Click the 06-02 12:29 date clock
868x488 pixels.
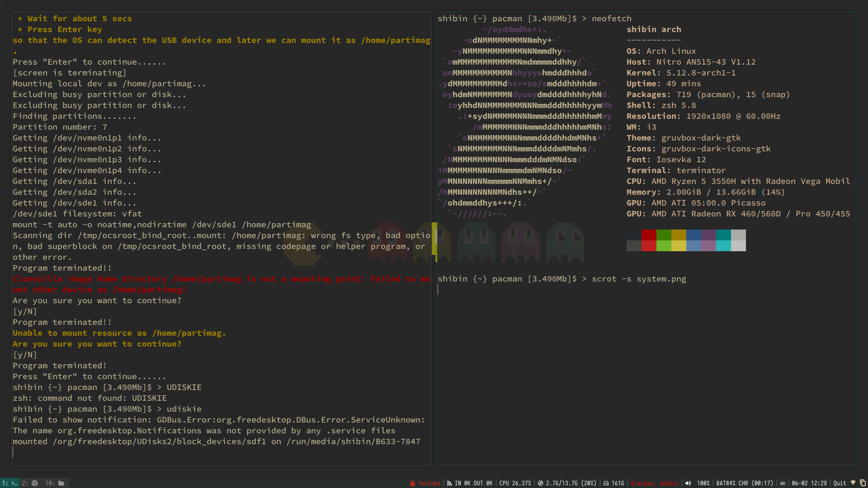[809, 483]
